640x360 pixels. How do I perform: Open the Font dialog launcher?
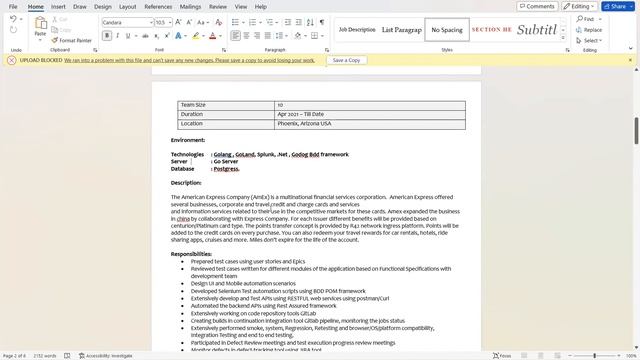pyautogui.click(x=224, y=50)
